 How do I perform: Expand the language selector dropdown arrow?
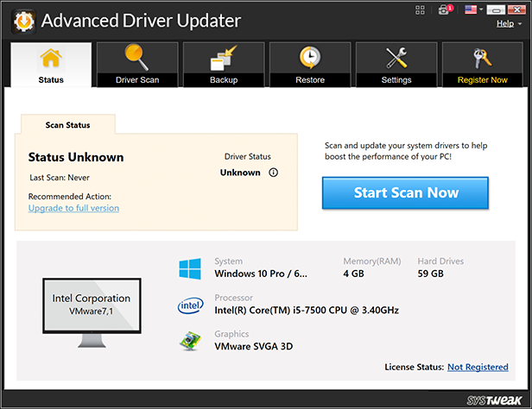click(481, 9)
